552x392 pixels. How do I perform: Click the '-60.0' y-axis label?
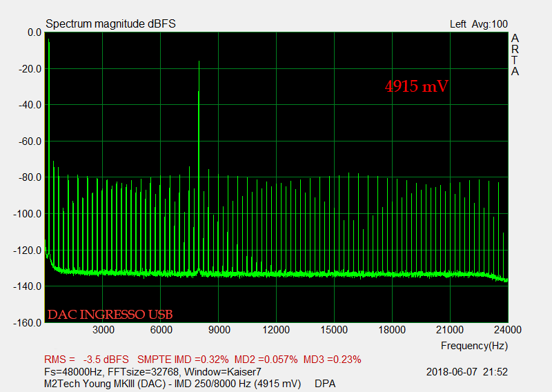30,141
